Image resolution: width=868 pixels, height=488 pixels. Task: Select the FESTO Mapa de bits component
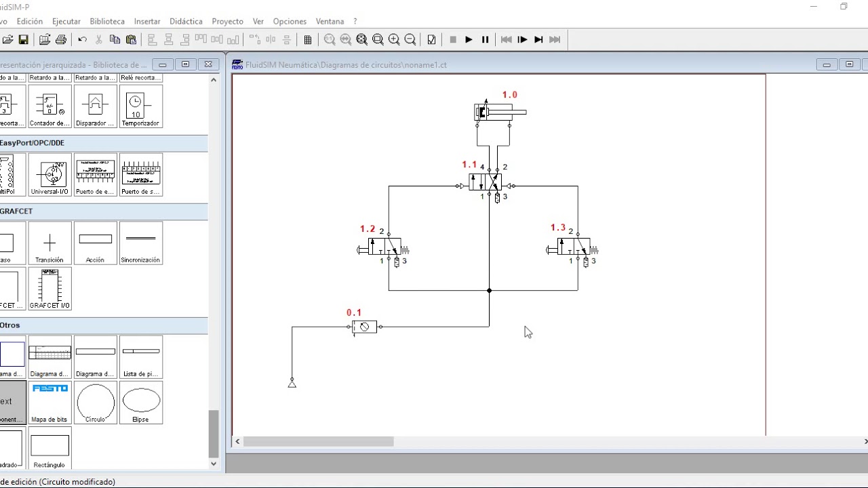50,403
